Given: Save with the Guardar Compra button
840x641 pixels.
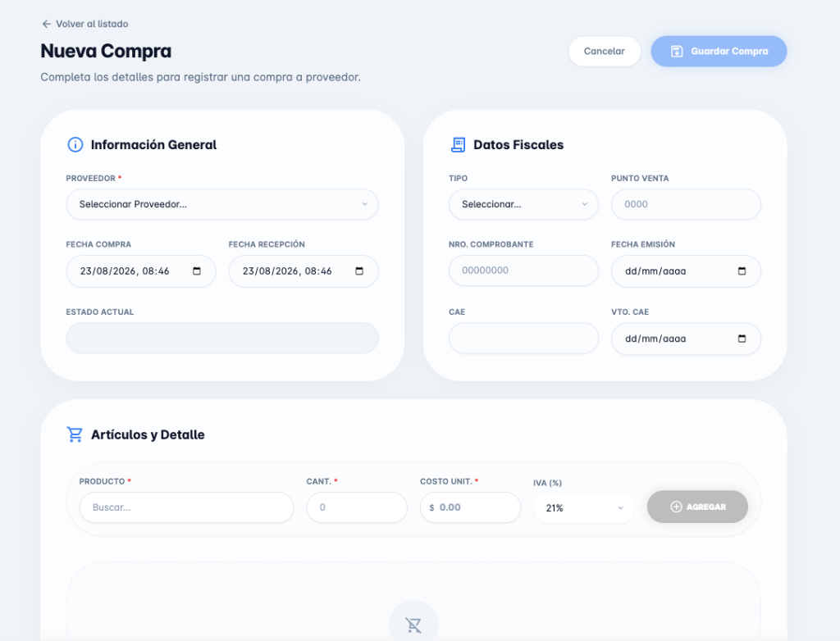Looking at the screenshot, I should (719, 52).
